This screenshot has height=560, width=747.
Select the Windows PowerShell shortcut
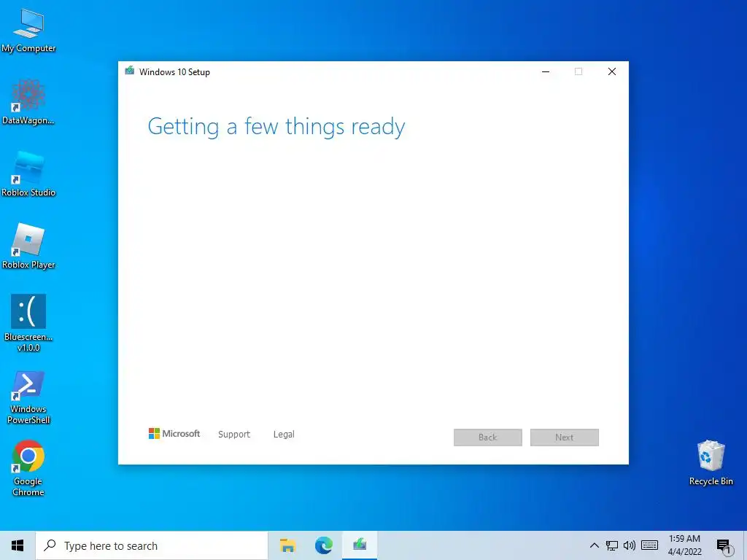(x=28, y=397)
